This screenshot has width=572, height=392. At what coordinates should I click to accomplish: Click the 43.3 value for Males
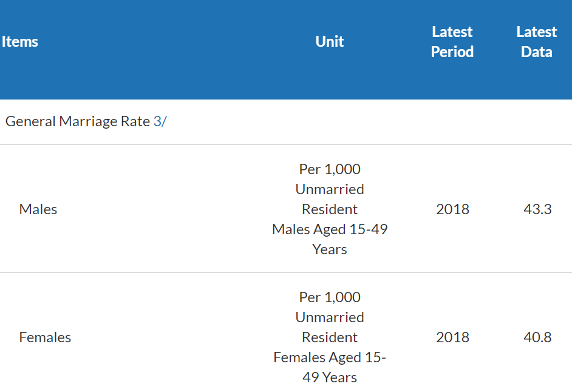[537, 209]
